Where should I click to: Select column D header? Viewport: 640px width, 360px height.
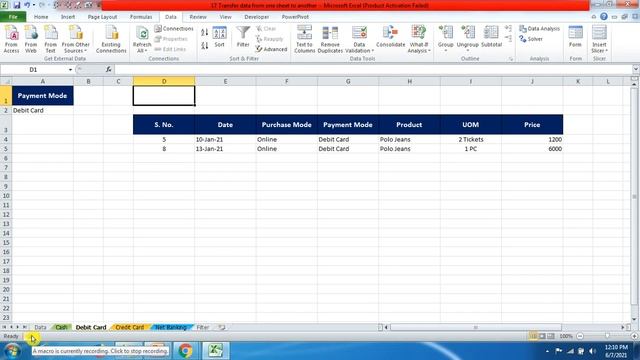click(164, 81)
